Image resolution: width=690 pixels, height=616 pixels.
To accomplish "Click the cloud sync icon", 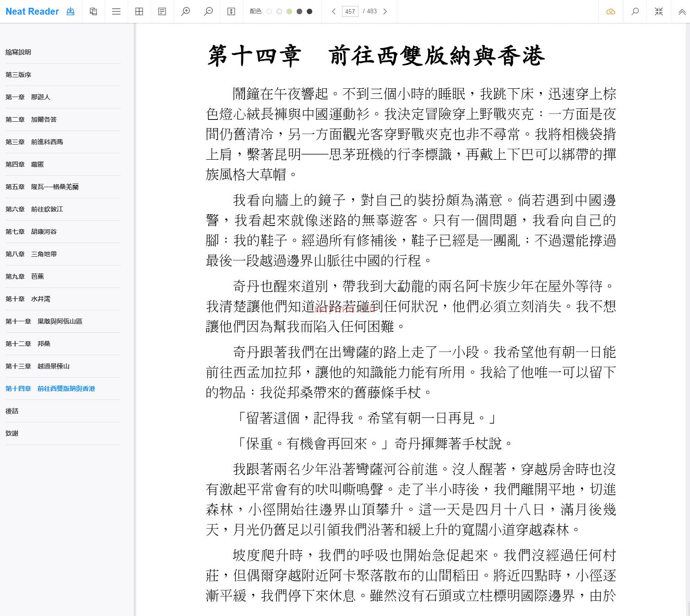I will 611,11.
